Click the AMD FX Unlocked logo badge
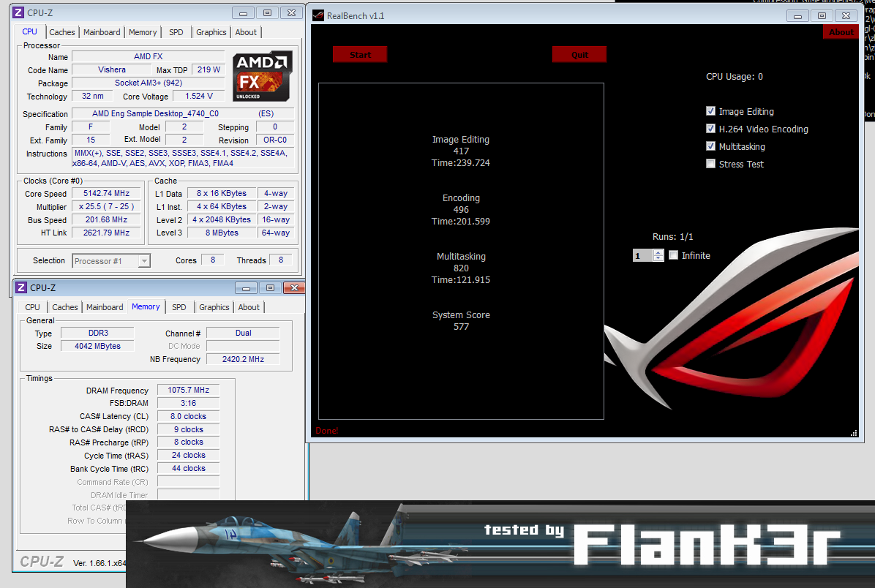 click(x=262, y=76)
